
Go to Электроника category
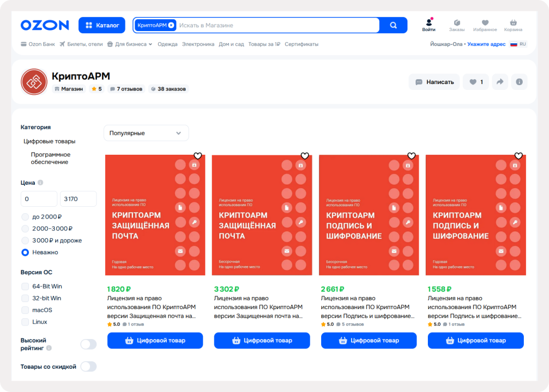198,44
